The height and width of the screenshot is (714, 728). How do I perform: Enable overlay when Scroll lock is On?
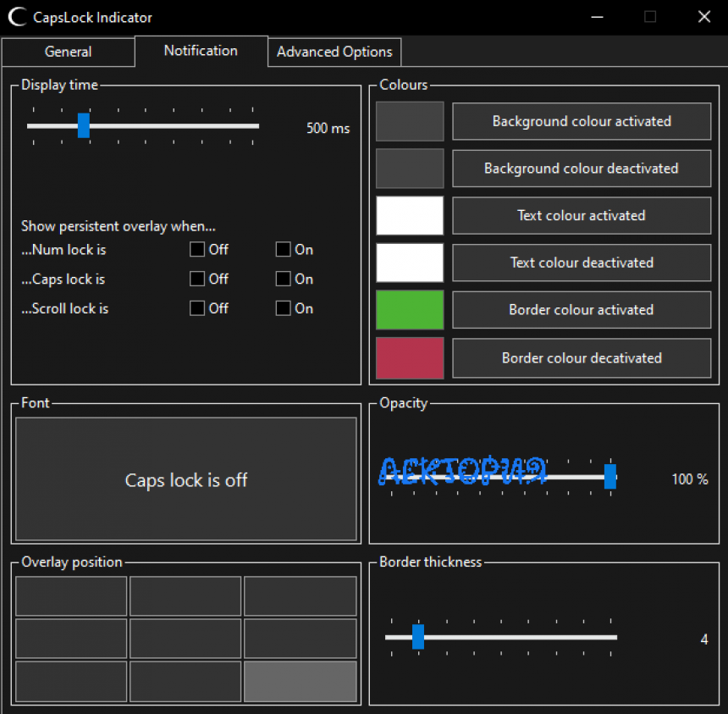pos(283,308)
